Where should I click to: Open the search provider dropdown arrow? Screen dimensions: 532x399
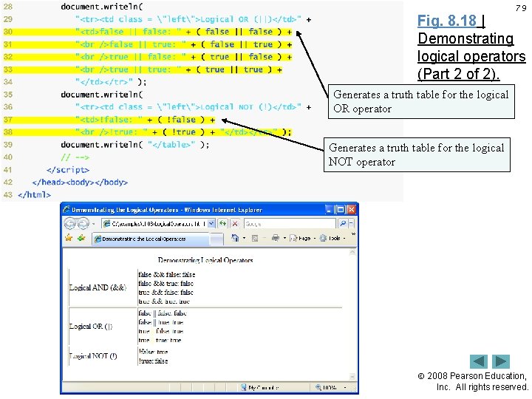coord(351,223)
